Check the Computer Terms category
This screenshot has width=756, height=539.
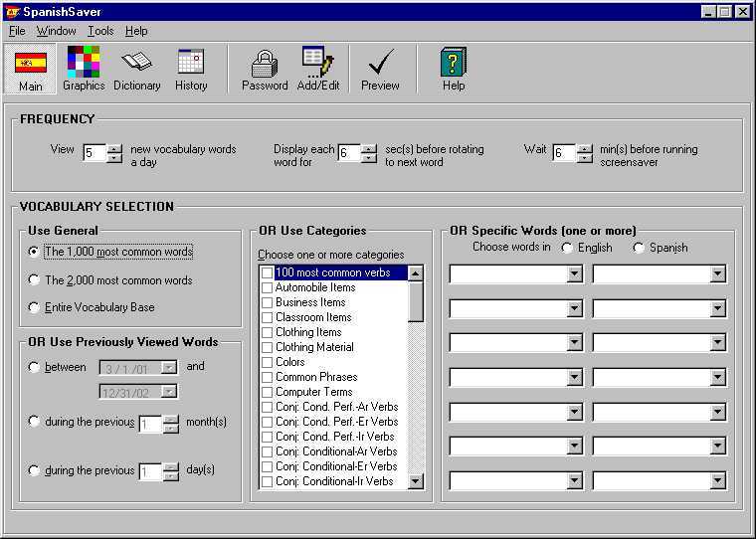tap(267, 393)
